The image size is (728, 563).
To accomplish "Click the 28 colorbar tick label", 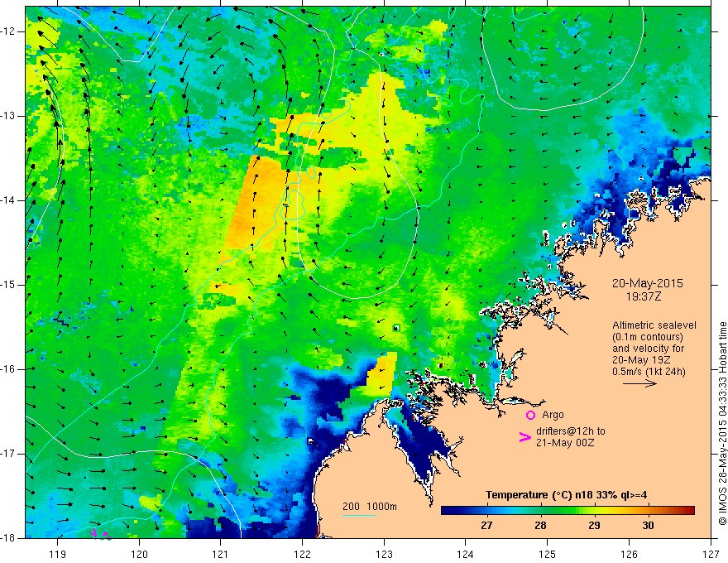I will [540, 526].
